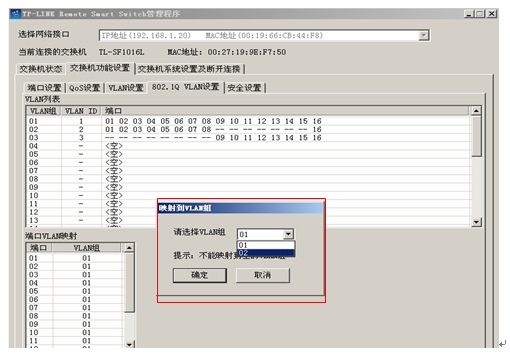Select empty VLAN group 08 row

tap(248, 179)
